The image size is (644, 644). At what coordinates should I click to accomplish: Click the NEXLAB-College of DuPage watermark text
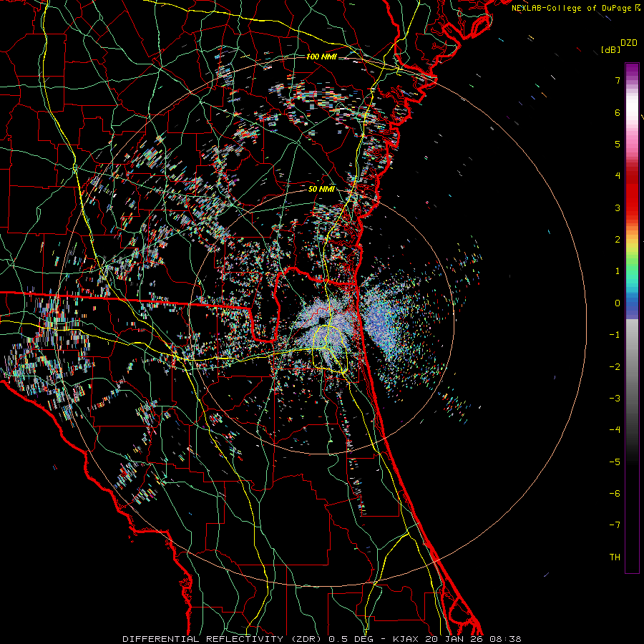[571, 8]
